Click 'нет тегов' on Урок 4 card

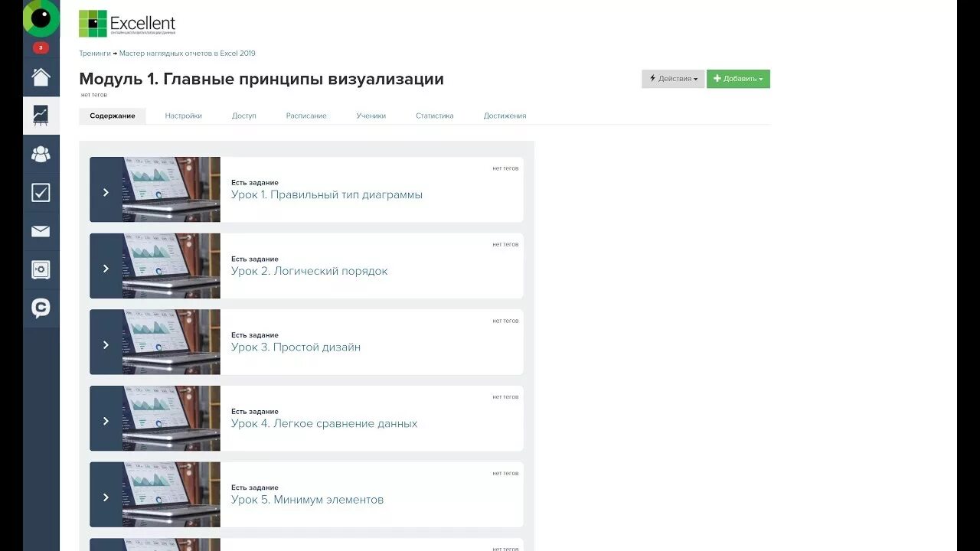pos(505,396)
